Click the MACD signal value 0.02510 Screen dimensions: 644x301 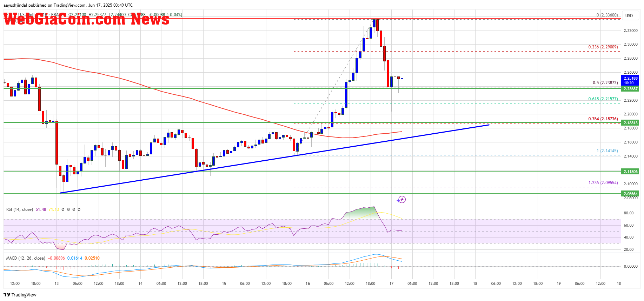92,258
